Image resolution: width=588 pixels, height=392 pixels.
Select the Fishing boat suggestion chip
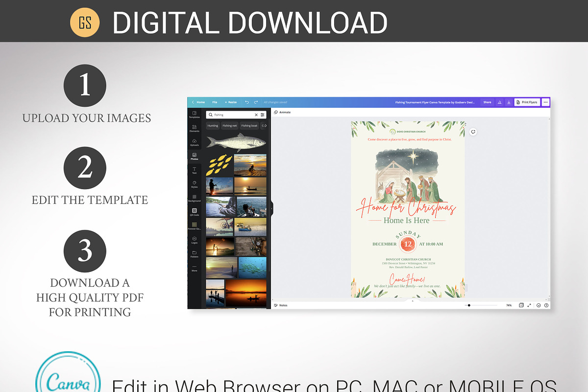tap(249, 126)
